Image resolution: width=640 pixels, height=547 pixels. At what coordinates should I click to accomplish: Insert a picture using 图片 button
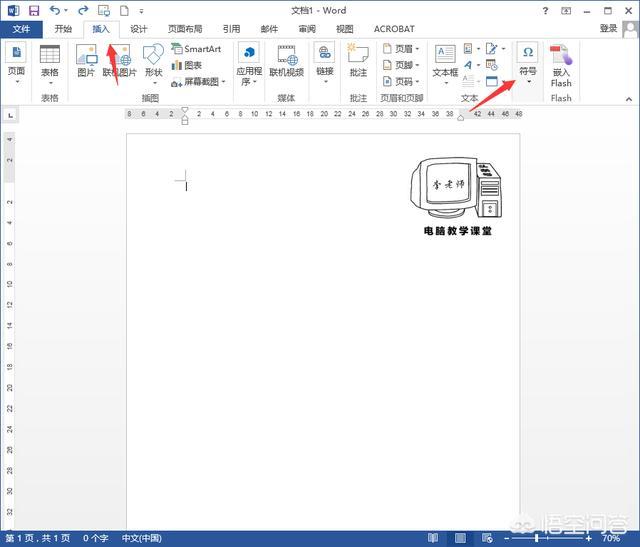pos(86,62)
